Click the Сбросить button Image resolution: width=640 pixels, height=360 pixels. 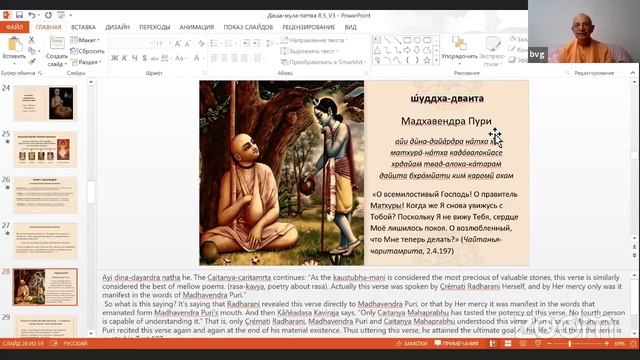coord(87,51)
